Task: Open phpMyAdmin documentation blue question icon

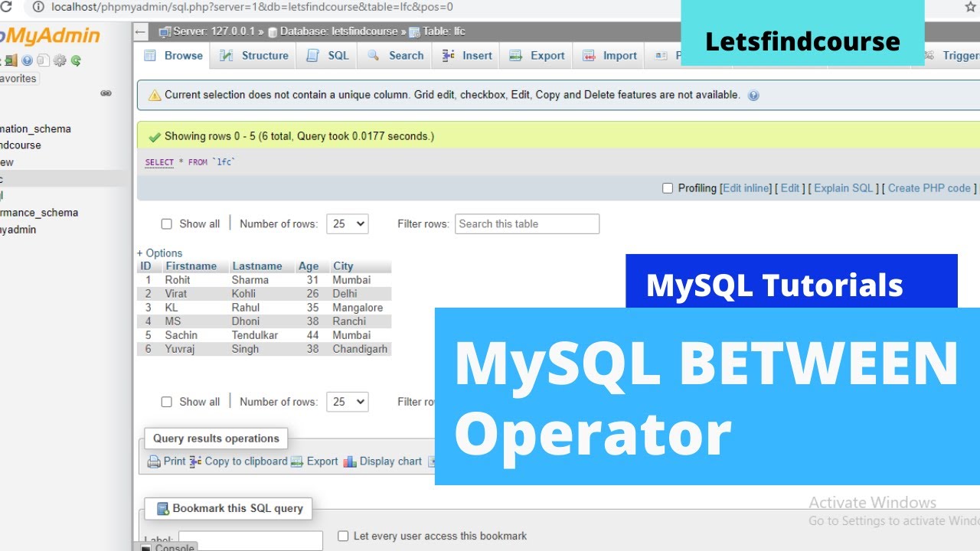Action: click(28, 60)
